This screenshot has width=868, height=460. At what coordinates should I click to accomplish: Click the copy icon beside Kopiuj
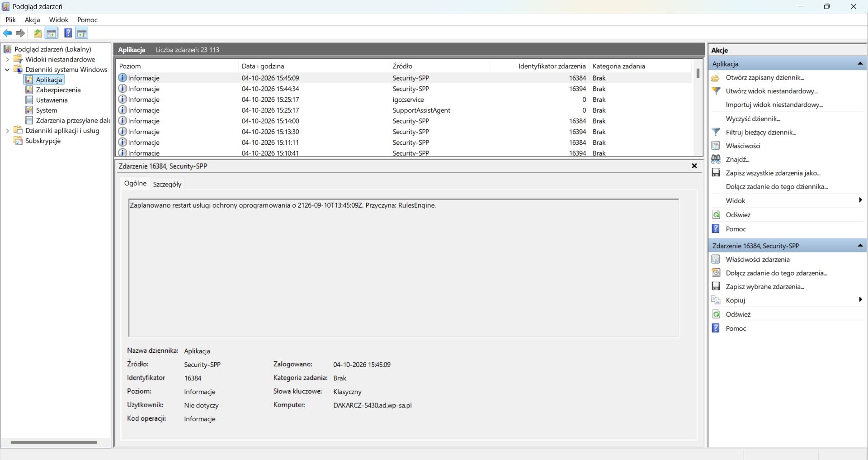click(x=716, y=300)
